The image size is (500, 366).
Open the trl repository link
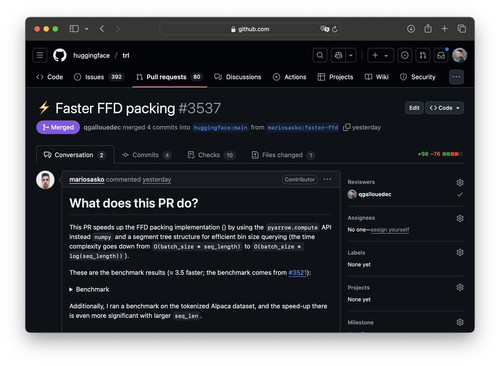pos(126,55)
